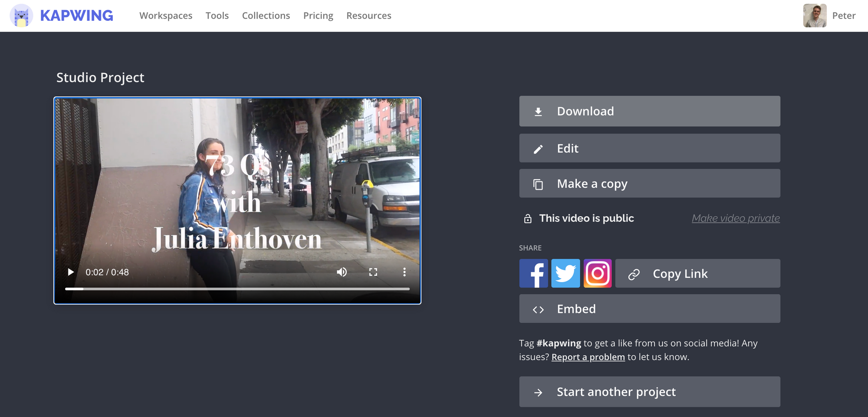This screenshot has height=417, width=868.
Task: Click the Kapwing cat logo icon
Action: 21,16
